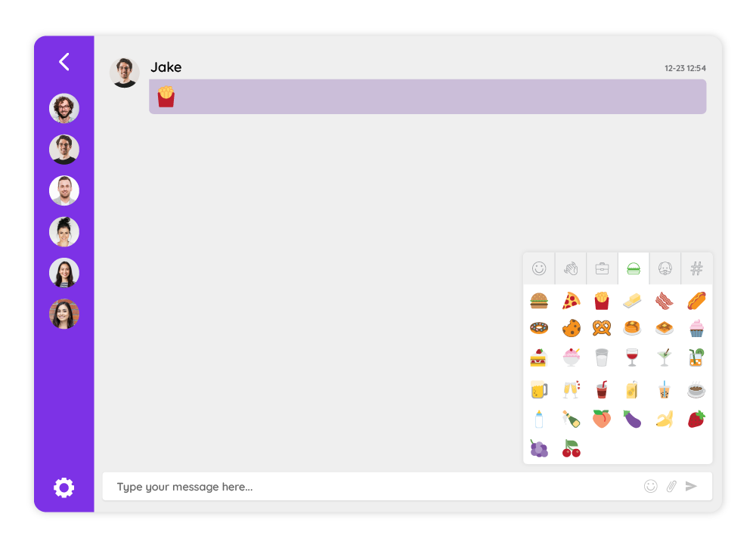This screenshot has height=548, width=756.
Task: Insert the hot dog emoji
Action: tap(697, 301)
